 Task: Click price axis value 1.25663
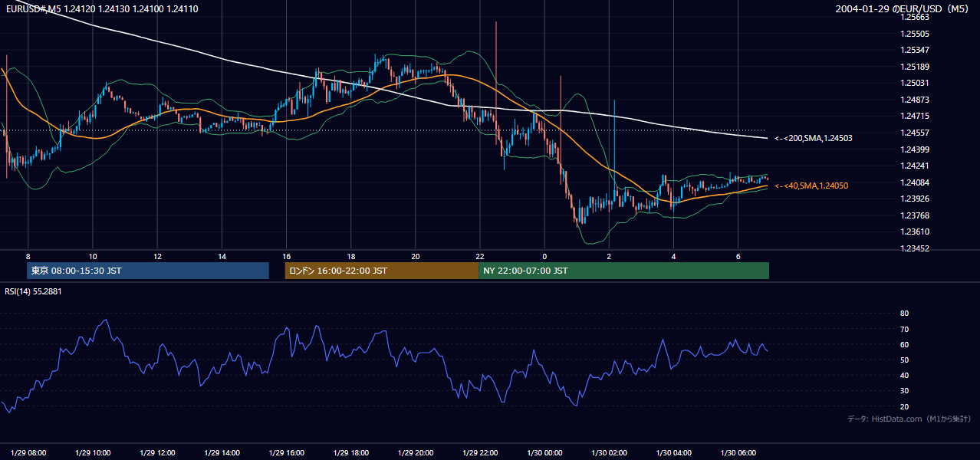click(x=916, y=18)
